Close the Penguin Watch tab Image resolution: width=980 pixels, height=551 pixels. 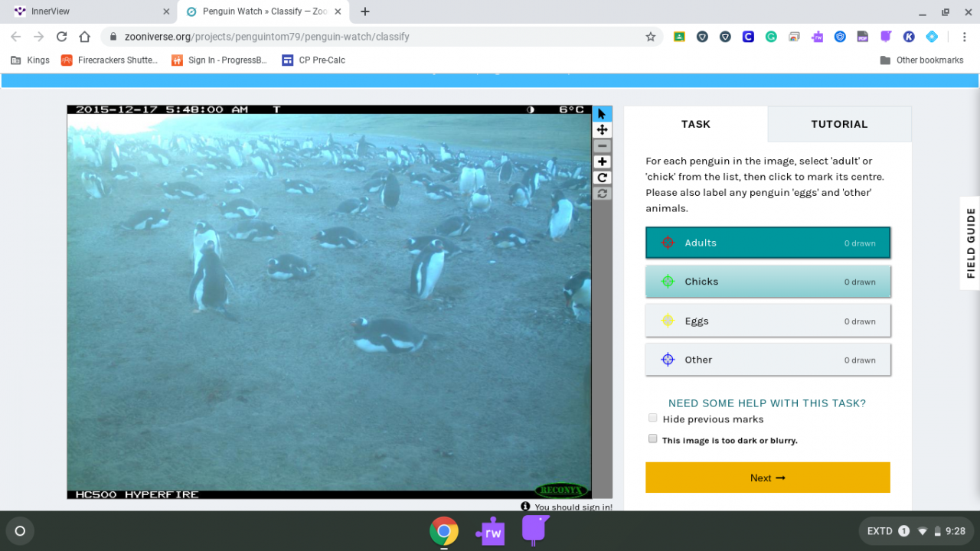click(339, 11)
